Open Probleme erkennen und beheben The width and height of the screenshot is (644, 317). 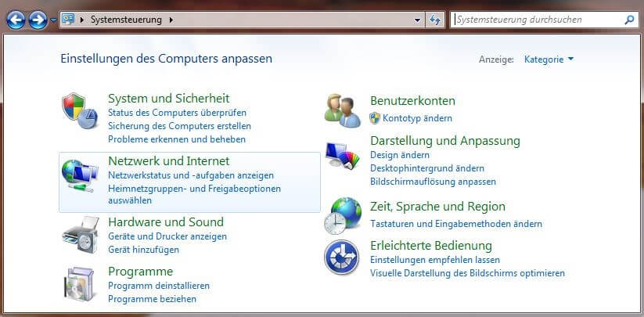coord(177,139)
